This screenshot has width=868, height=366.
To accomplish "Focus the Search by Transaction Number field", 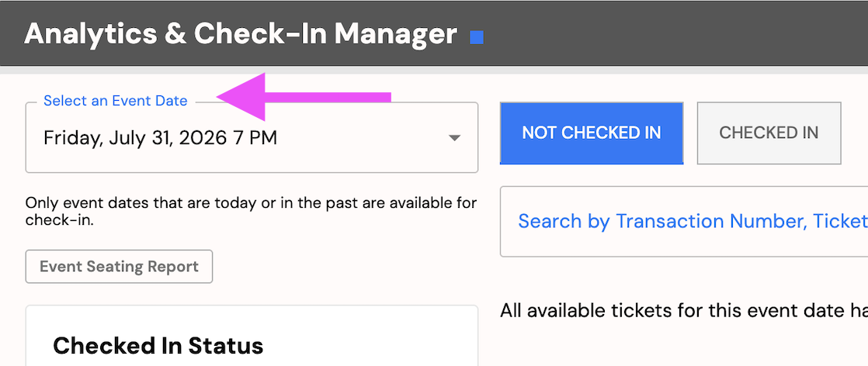I will tap(684, 221).
